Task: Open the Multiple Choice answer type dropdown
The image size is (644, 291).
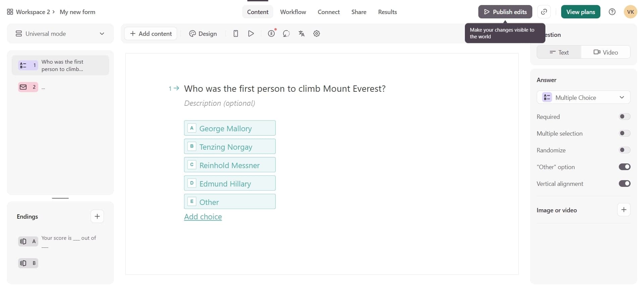Action: [x=583, y=97]
